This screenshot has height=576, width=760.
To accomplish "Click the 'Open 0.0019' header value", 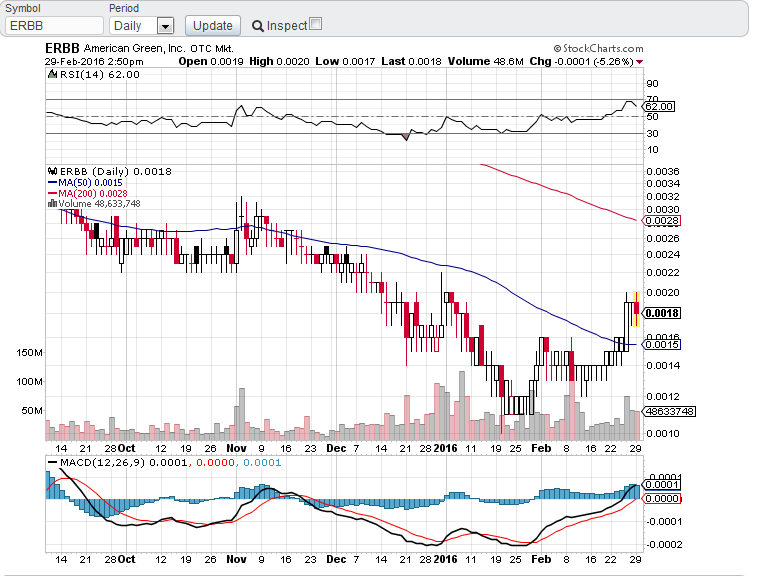I will point(211,62).
